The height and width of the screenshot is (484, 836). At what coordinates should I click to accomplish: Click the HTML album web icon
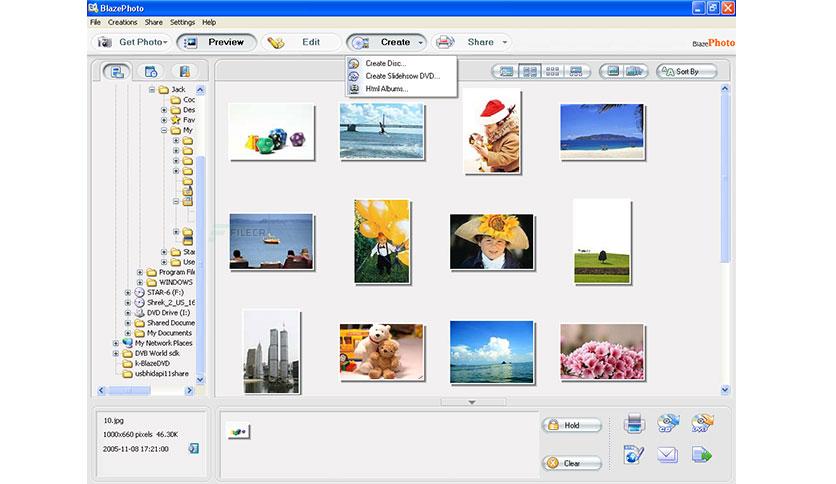(x=634, y=455)
